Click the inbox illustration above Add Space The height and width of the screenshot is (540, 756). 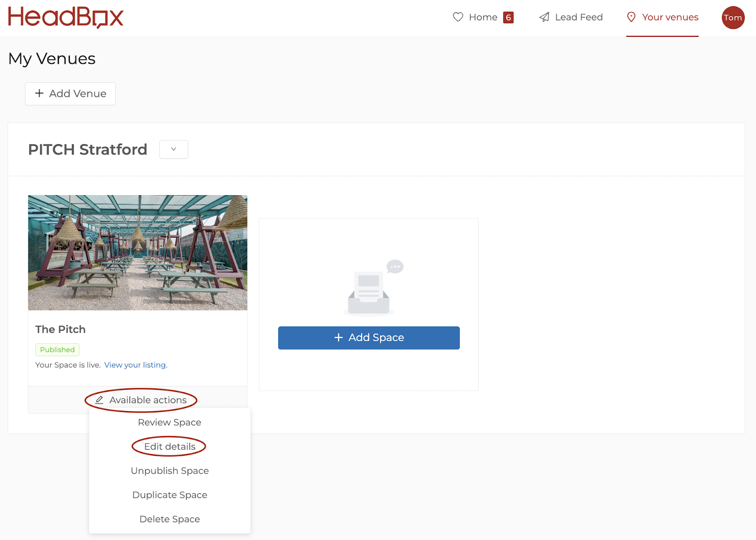point(373,287)
